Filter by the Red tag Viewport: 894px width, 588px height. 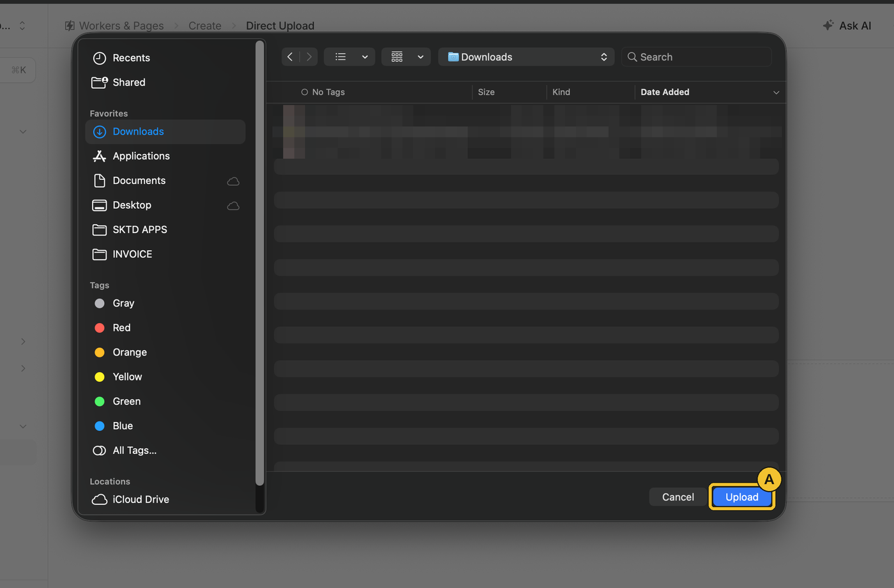tap(165, 328)
